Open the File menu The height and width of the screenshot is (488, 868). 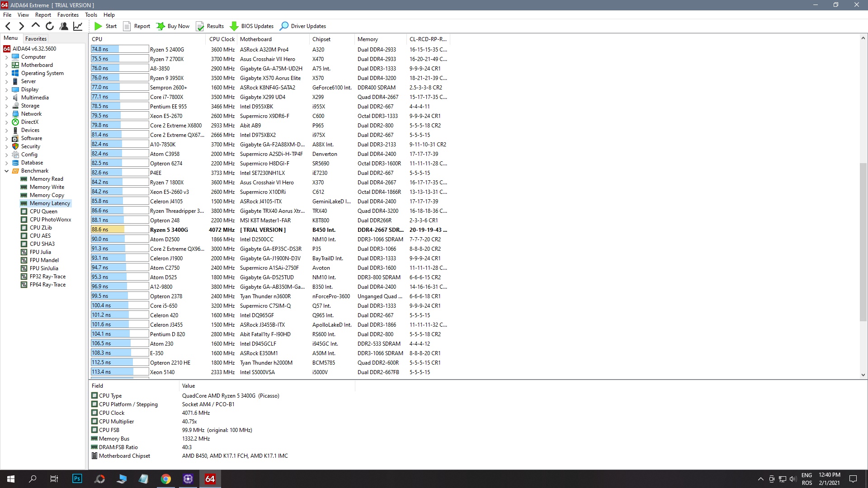tap(7, 15)
